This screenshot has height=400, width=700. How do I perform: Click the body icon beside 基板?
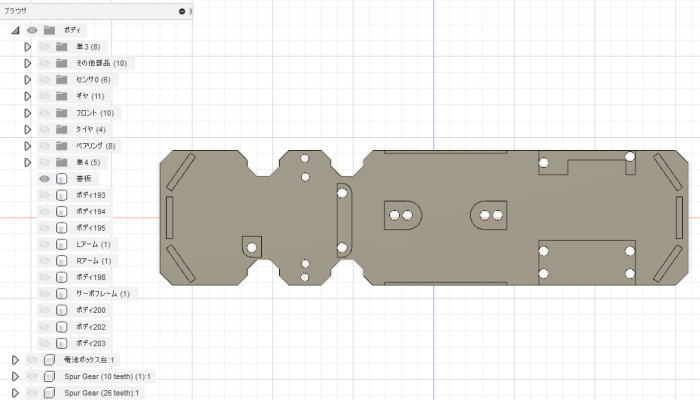[x=62, y=179]
